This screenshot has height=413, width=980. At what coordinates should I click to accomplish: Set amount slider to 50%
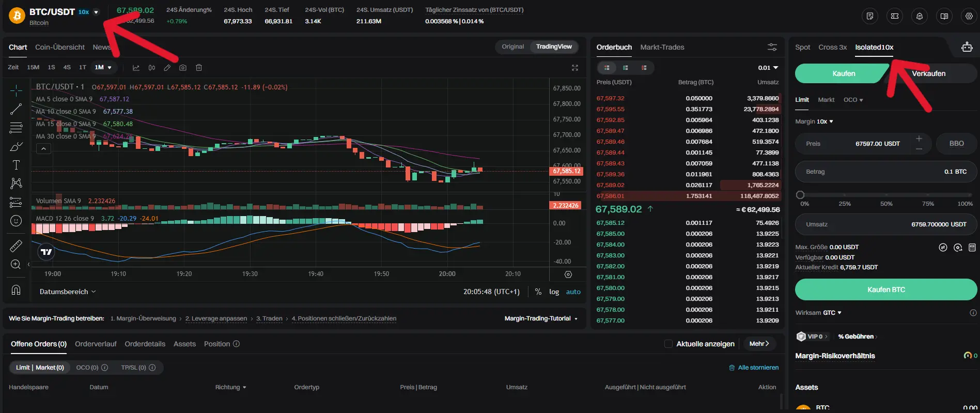[x=886, y=195]
